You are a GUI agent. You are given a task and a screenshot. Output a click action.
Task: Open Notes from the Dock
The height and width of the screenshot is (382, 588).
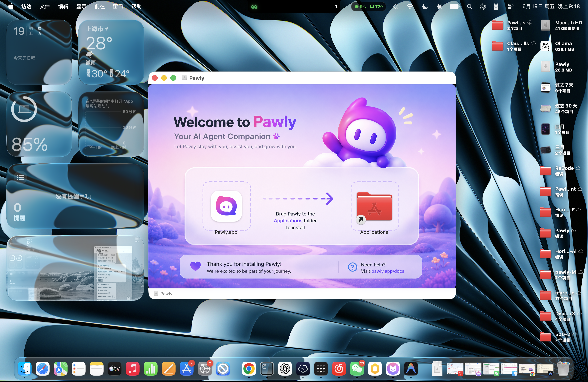[97, 369]
